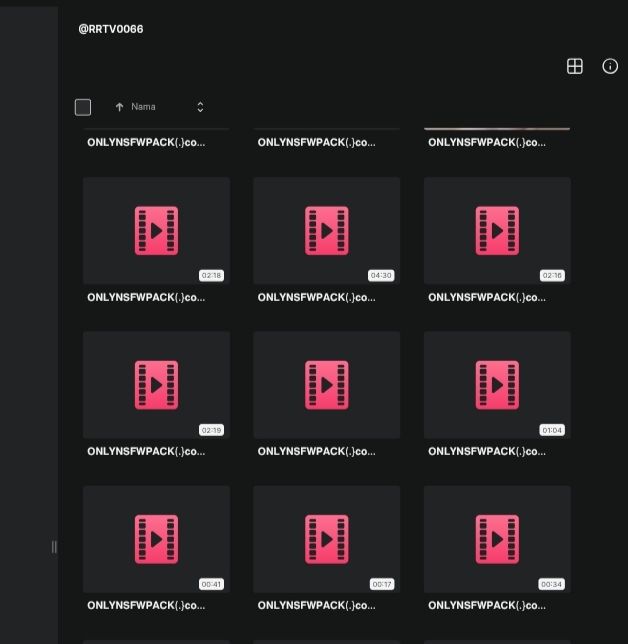
Task: Click the 00:34 duration badge
Action: 552,584
